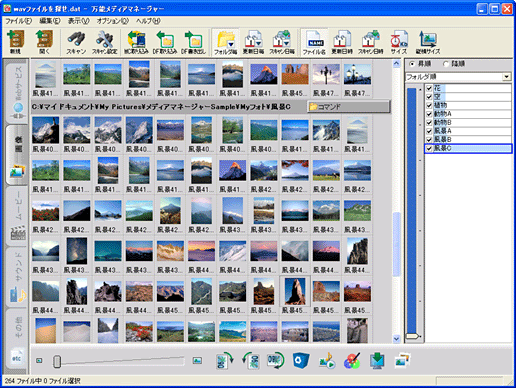516x388 pixels.
Task: Open the オプション(O) menu
Action: click(x=113, y=21)
